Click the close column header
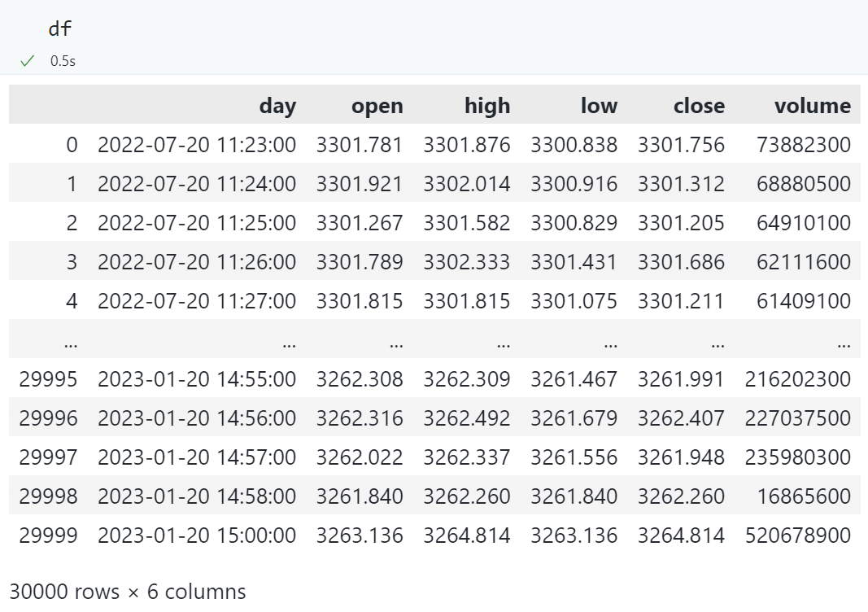This screenshot has width=868, height=612. coord(699,105)
